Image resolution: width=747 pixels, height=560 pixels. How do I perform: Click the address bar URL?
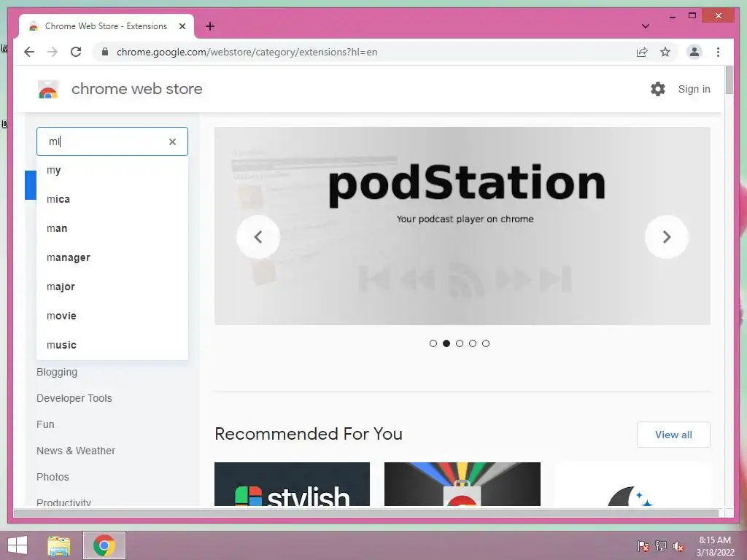coord(247,52)
